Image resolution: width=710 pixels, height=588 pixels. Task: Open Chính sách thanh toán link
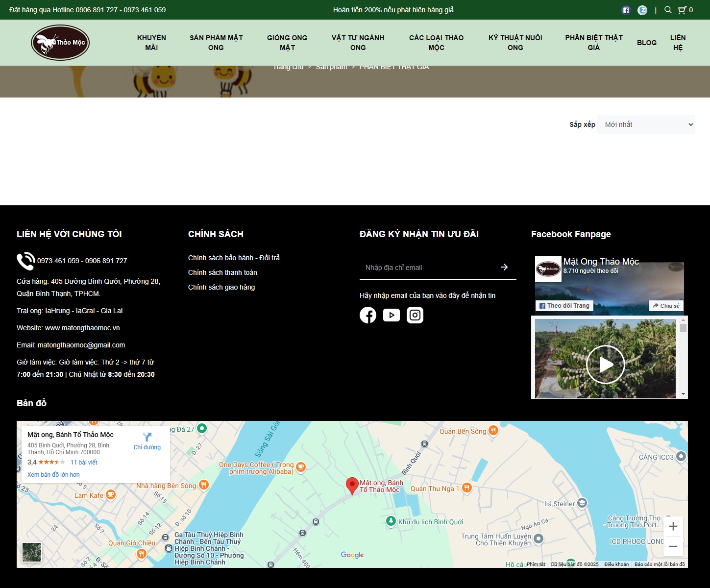(222, 272)
